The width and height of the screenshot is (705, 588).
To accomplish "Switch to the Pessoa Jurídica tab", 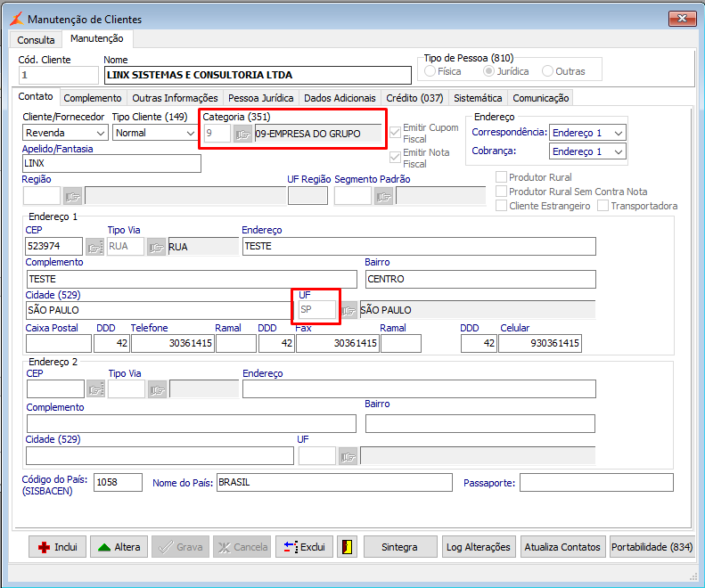I will pyautogui.click(x=260, y=98).
